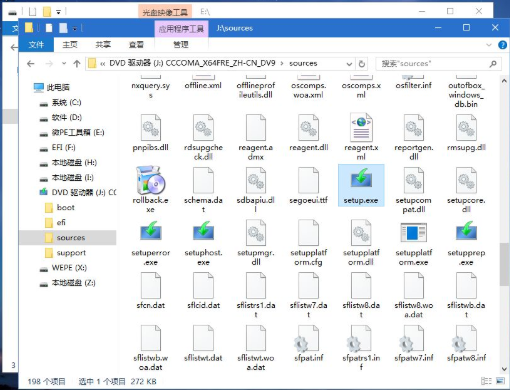Select the sfpatrs1.inf file icon

359,339
